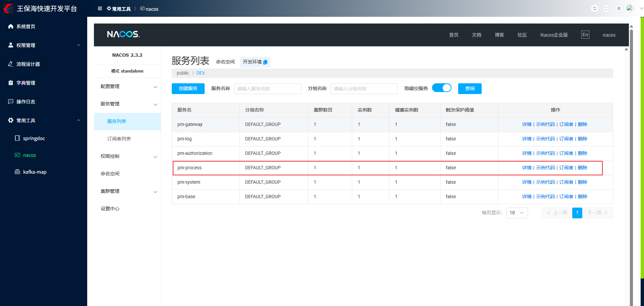Copy namespace ID with the 开发环境 copy icon
Screen dimensions: 644x306
[x=265, y=62]
